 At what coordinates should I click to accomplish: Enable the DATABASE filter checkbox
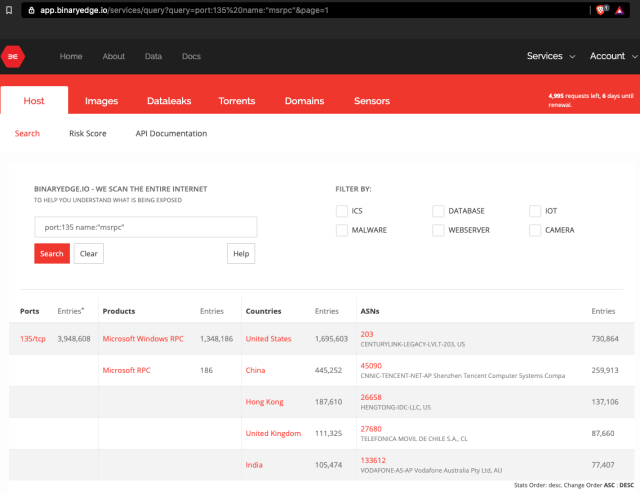click(438, 211)
